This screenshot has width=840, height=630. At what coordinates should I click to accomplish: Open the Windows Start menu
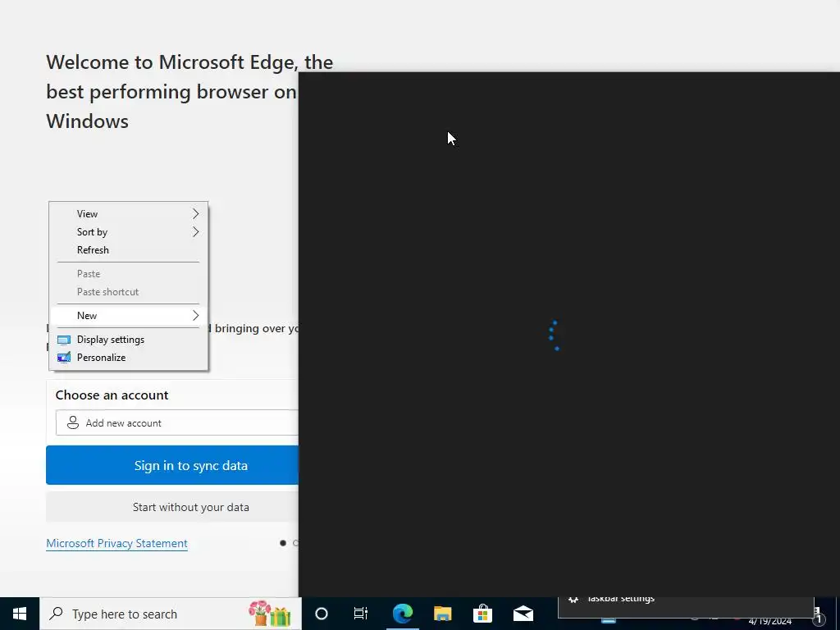[x=20, y=614]
